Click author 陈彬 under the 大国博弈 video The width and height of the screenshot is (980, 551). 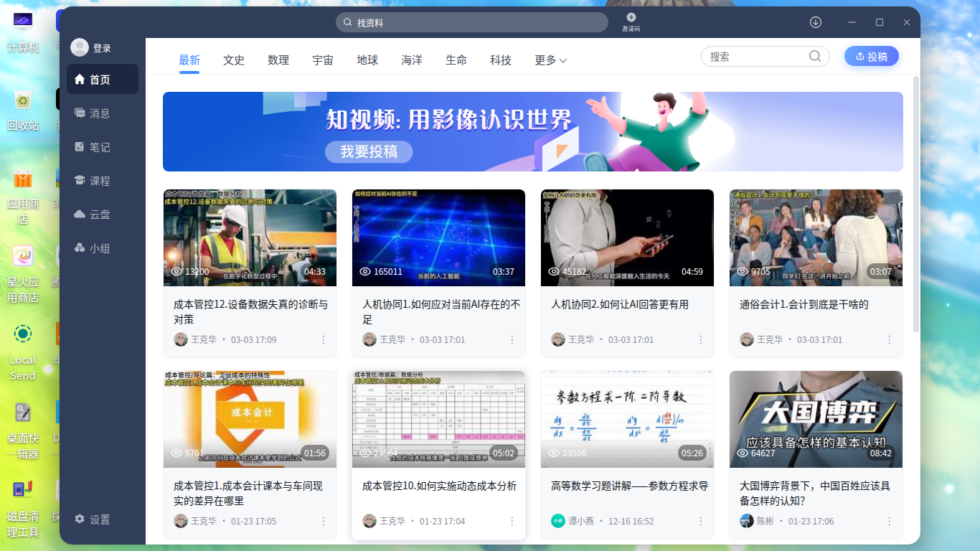(x=765, y=521)
